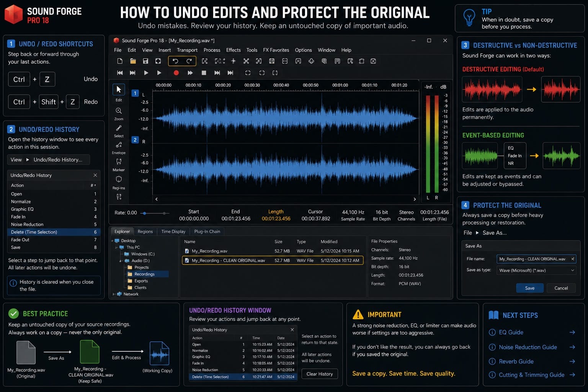Click the waveform scrollbar right arrow
This screenshot has width=588, height=392.
coord(415,199)
